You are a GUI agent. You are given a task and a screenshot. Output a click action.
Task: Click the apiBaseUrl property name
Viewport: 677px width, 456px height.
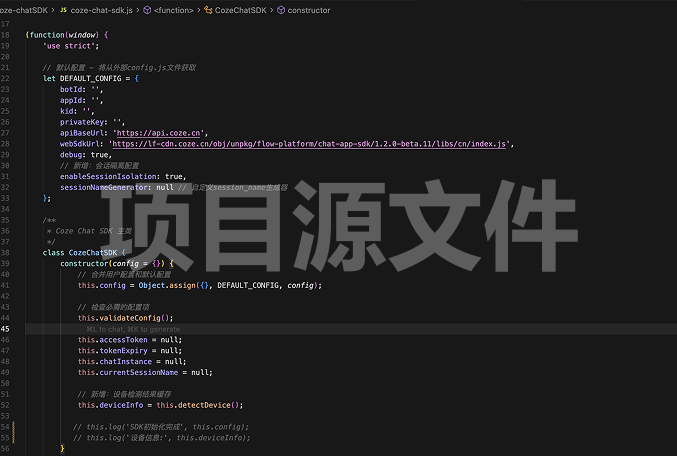coord(82,133)
